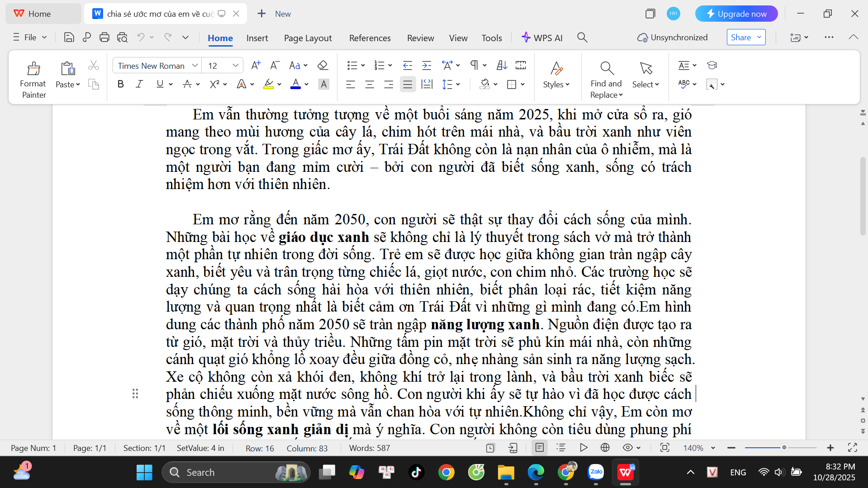Click the Sort icon in the ribbon

(x=502, y=66)
